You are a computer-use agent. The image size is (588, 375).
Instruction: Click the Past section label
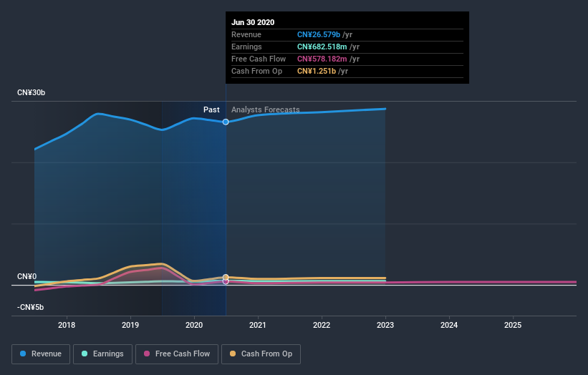211,109
